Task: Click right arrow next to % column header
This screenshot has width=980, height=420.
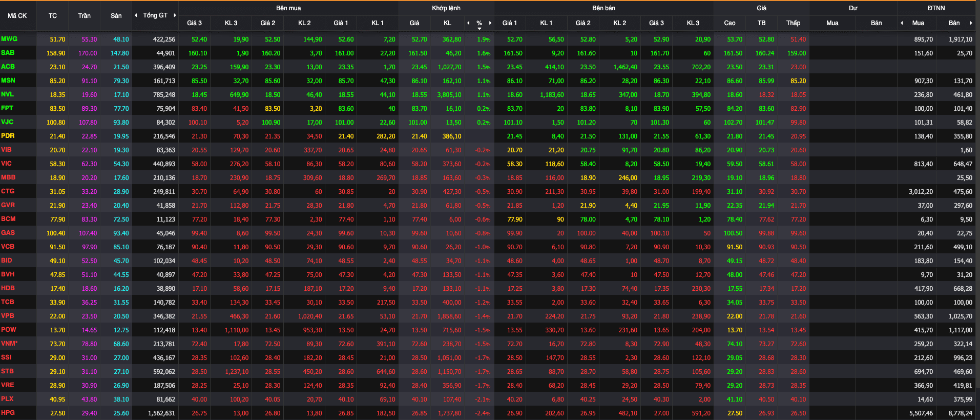Action: coord(490,23)
